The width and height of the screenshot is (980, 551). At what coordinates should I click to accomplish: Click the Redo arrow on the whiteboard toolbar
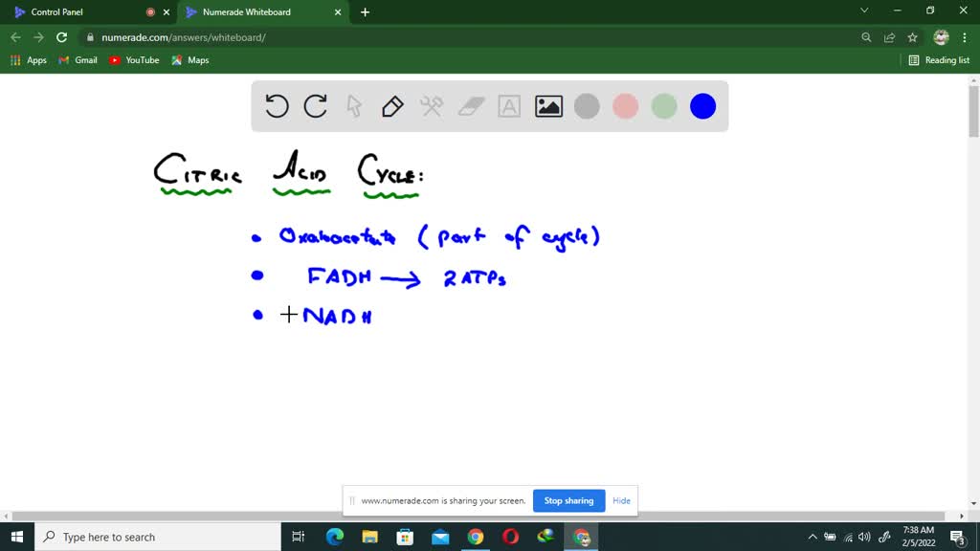tap(316, 106)
